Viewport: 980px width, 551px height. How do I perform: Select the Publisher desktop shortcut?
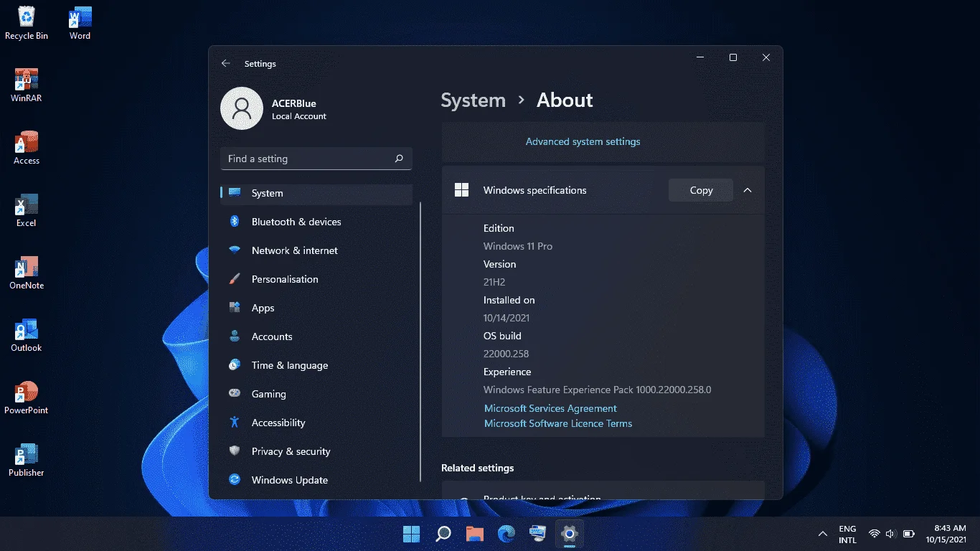coord(27,460)
